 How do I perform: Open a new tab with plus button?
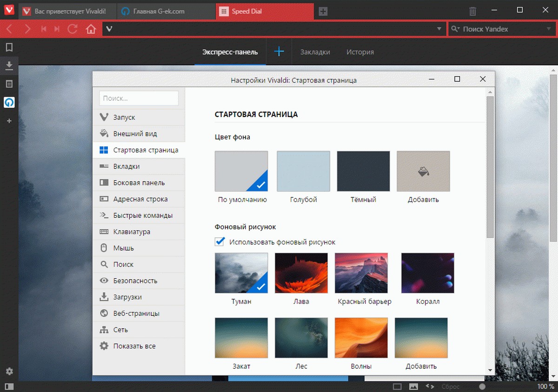323,12
